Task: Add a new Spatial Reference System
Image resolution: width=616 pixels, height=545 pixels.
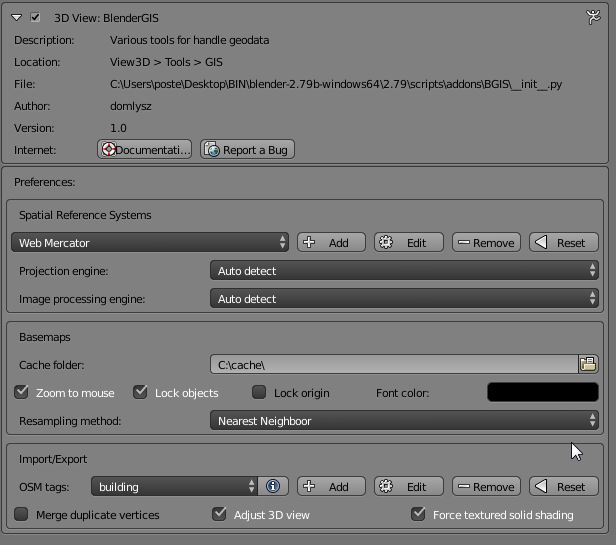Action: pyautogui.click(x=327, y=243)
